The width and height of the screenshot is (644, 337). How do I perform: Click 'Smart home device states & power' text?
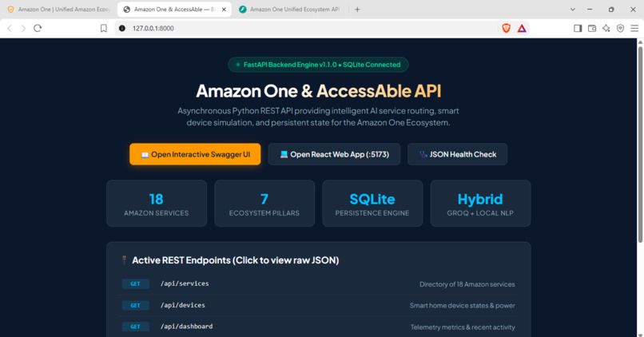coord(462,306)
